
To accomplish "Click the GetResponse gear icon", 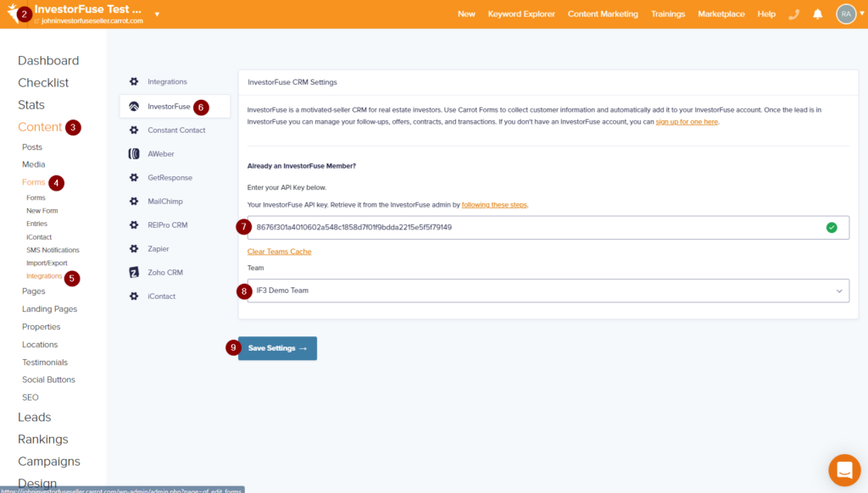I will [134, 178].
